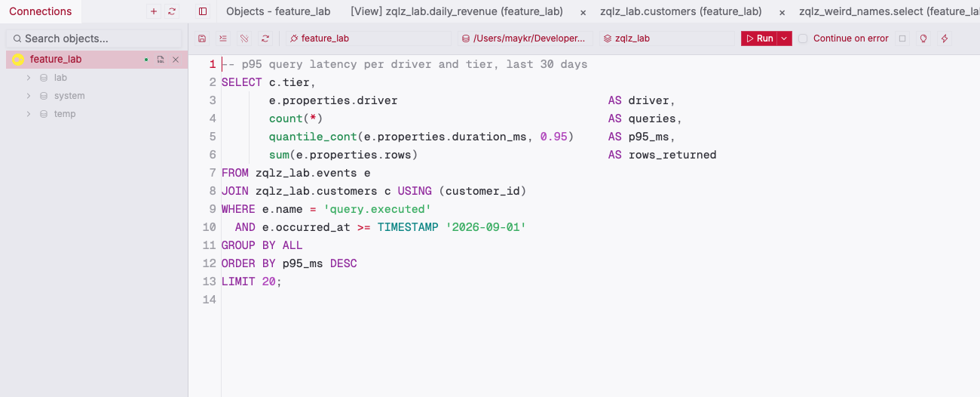Click the lab database icon
This screenshot has width=980, height=397.
point(43,78)
